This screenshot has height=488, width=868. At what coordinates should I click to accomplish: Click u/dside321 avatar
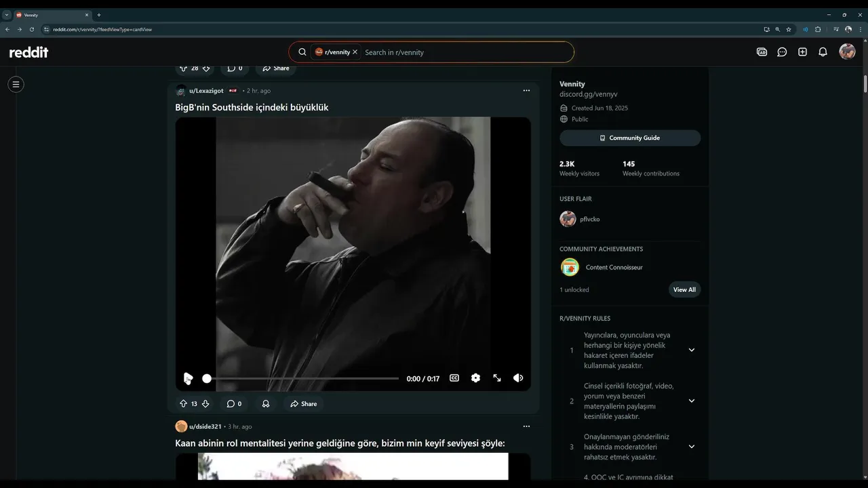(181, 426)
